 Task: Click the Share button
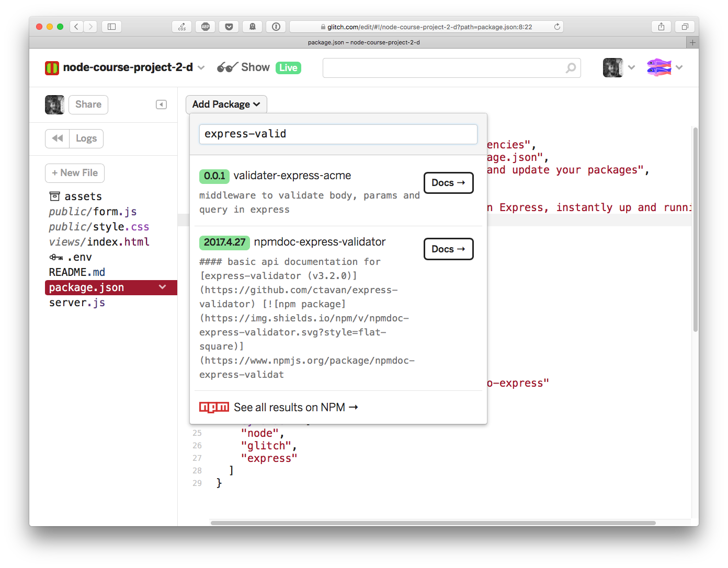(x=88, y=105)
